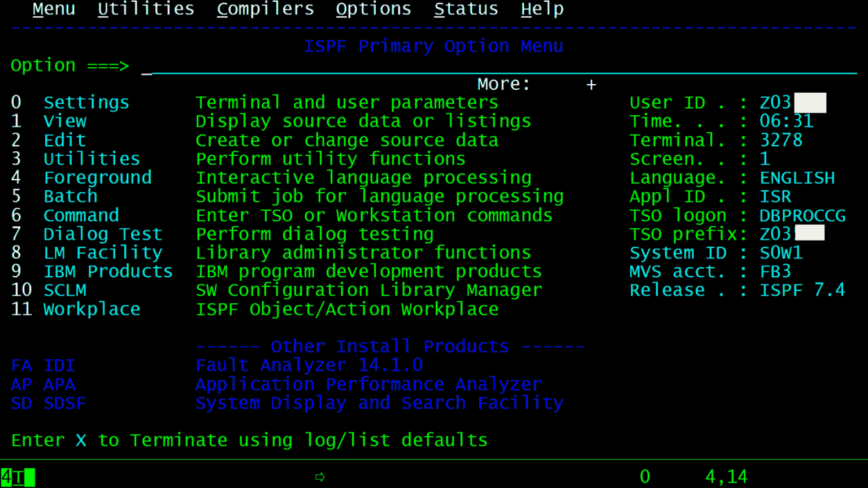This screenshot has width=868, height=488.
Task: Click the Language value ENGLISH
Action: click(797, 177)
